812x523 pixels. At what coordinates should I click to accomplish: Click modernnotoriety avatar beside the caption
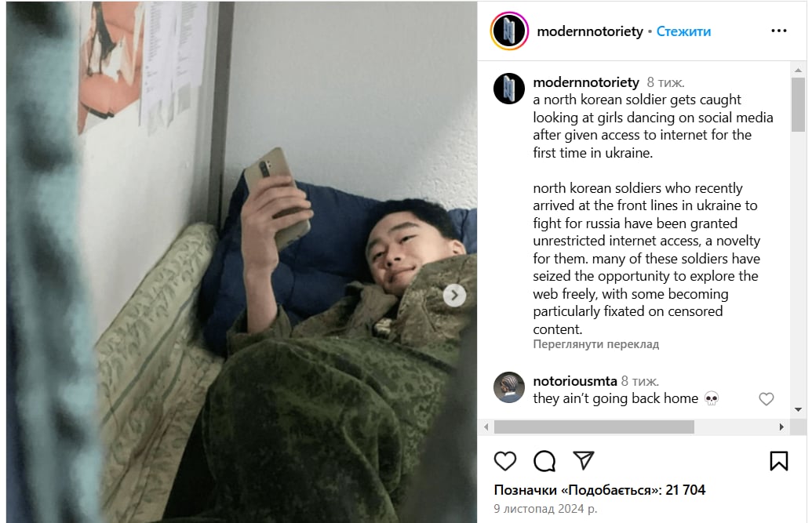click(509, 89)
